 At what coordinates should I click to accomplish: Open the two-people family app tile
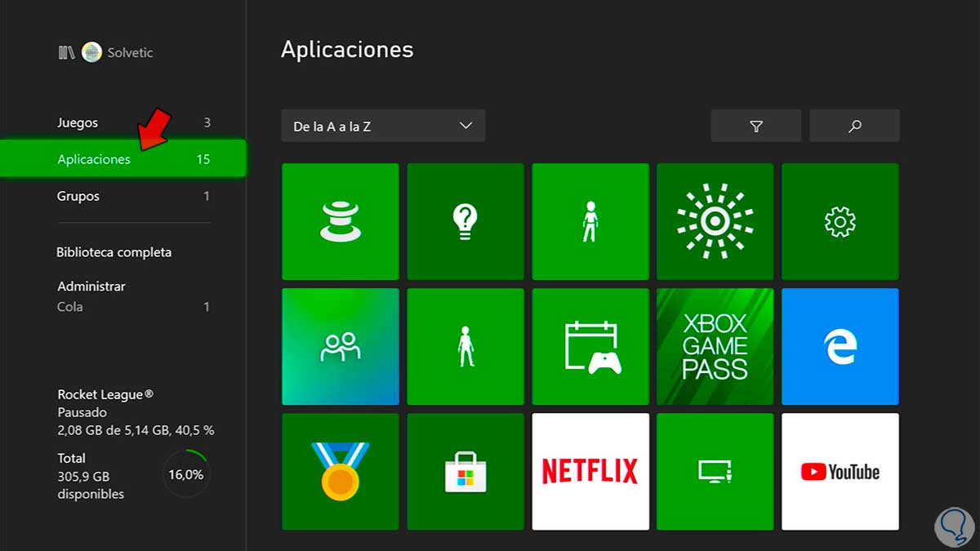pos(341,346)
